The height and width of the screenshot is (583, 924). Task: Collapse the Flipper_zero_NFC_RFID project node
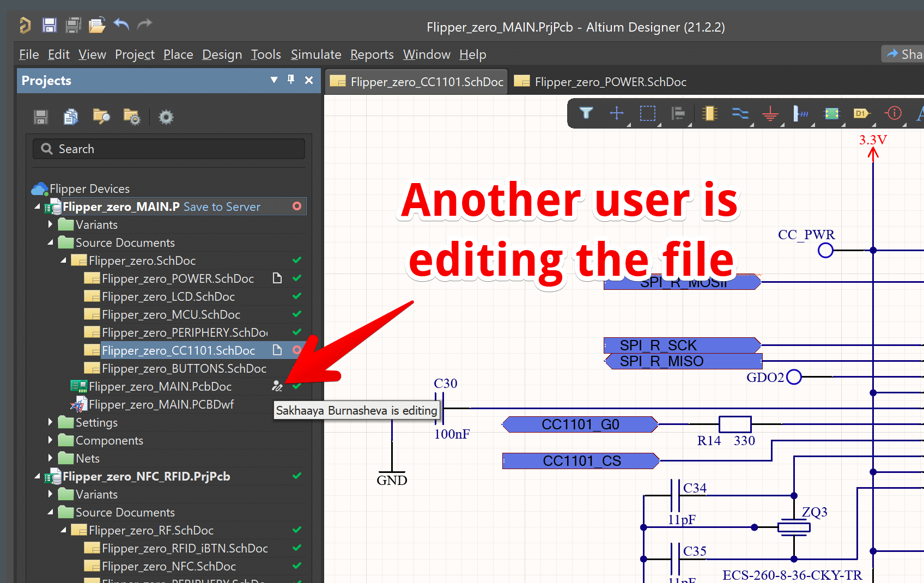(37, 476)
